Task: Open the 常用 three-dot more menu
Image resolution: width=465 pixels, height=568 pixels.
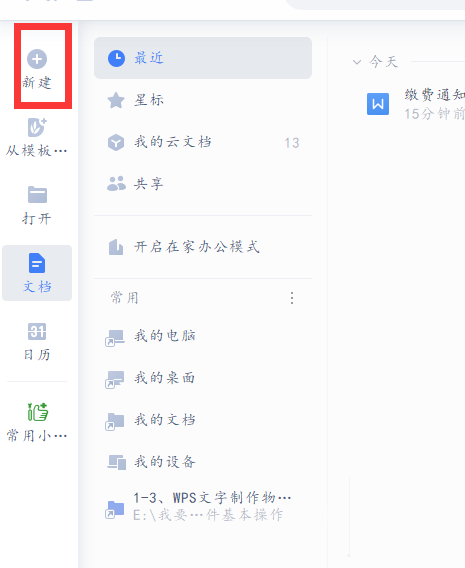Action: click(292, 298)
